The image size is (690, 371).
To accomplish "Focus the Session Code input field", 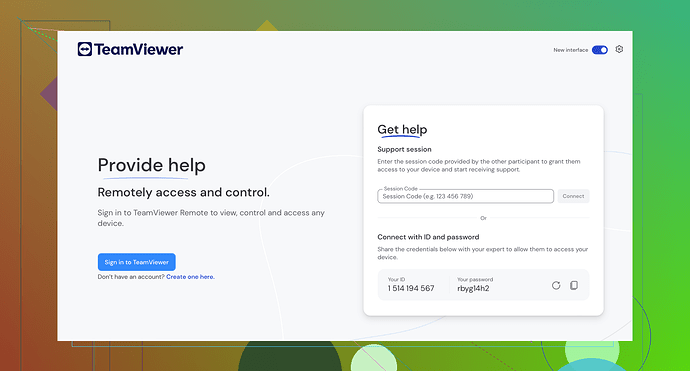I will coord(465,196).
